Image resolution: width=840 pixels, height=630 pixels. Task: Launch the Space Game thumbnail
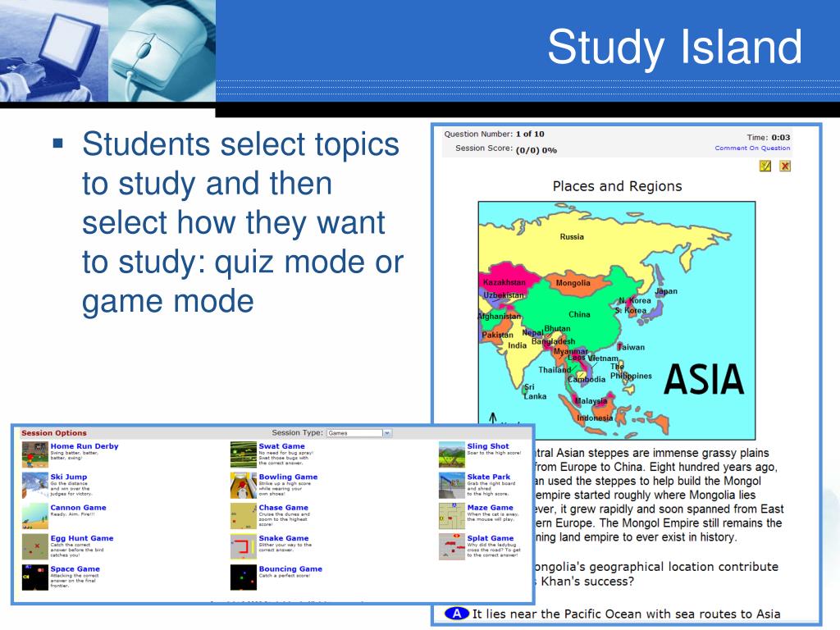pyautogui.click(x=34, y=577)
